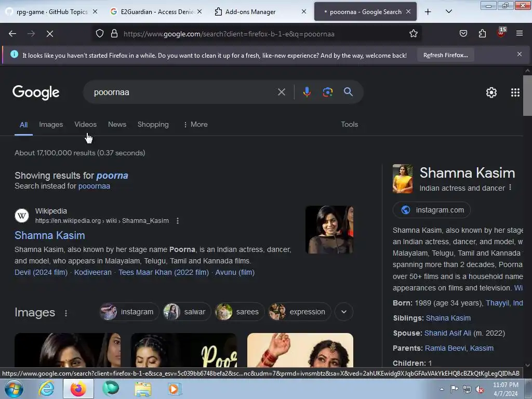Image resolution: width=532 pixels, height=399 pixels.
Task: Open the Avunu (film) link
Action: click(235, 272)
